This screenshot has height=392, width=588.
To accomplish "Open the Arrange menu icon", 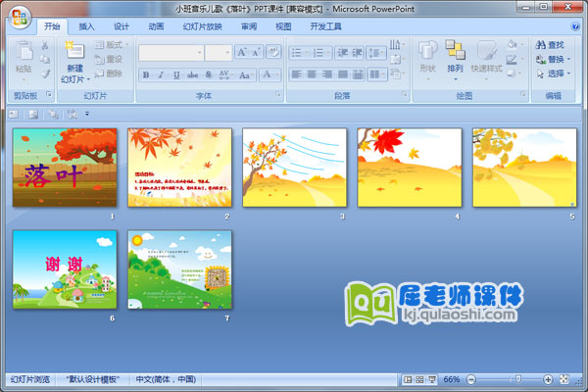I will point(455,60).
